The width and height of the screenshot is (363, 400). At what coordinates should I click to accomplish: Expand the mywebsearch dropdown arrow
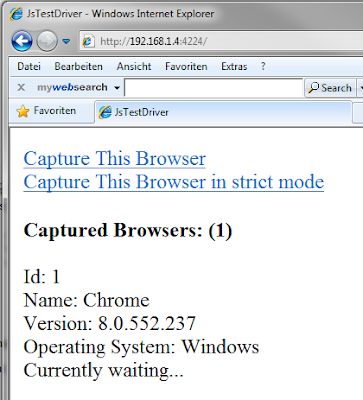[x=117, y=88]
